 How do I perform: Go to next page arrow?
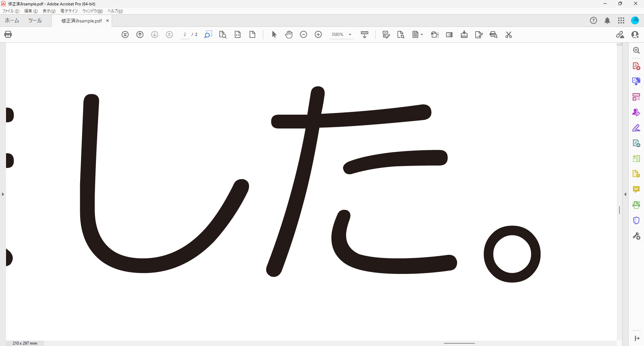click(155, 35)
